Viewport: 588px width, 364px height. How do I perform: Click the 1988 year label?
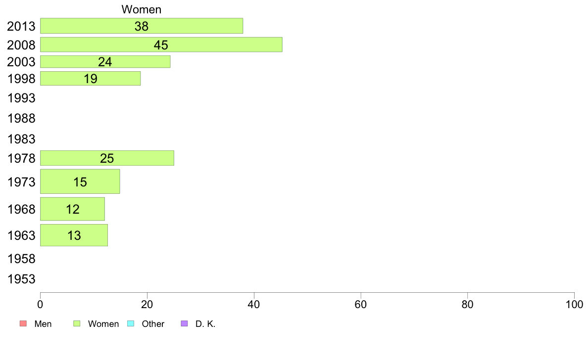pyautogui.click(x=21, y=118)
